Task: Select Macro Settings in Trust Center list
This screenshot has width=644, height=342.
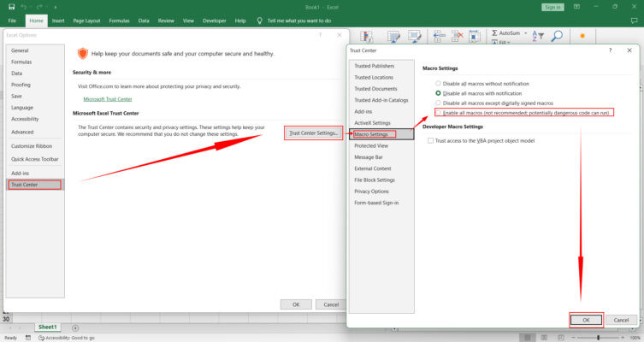Action: (x=381, y=134)
